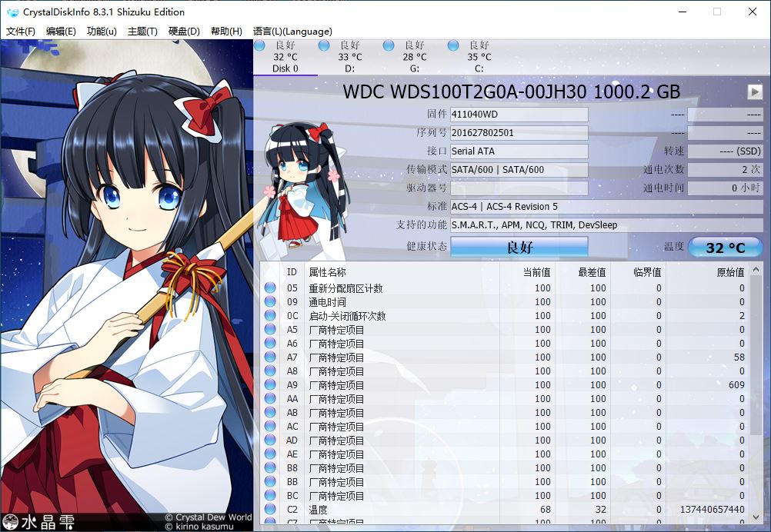Open the 帮助(H) menu
Viewport: 771px width, 532px height.
coord(226,32)
